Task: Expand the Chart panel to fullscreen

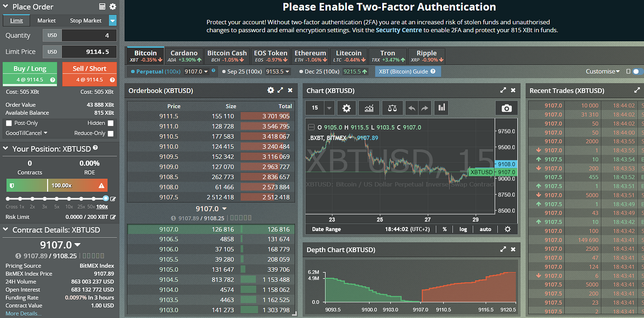Action: tap(503, 91)
